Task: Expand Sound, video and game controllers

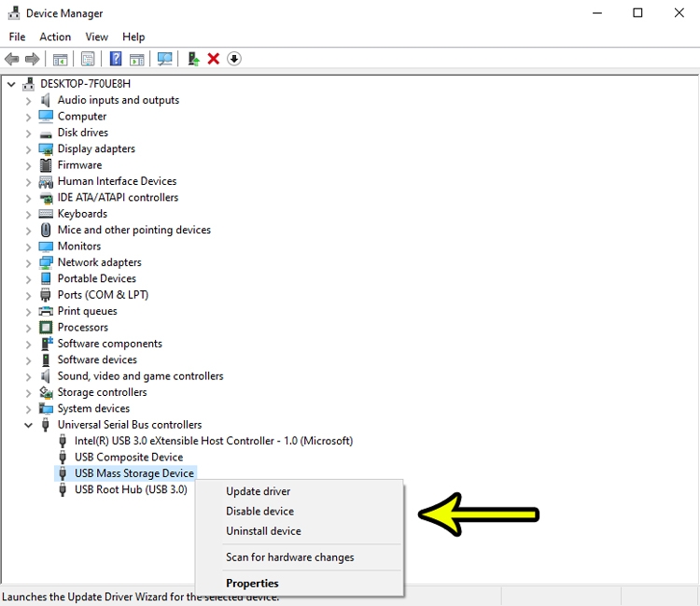Action: click(28, 377)
